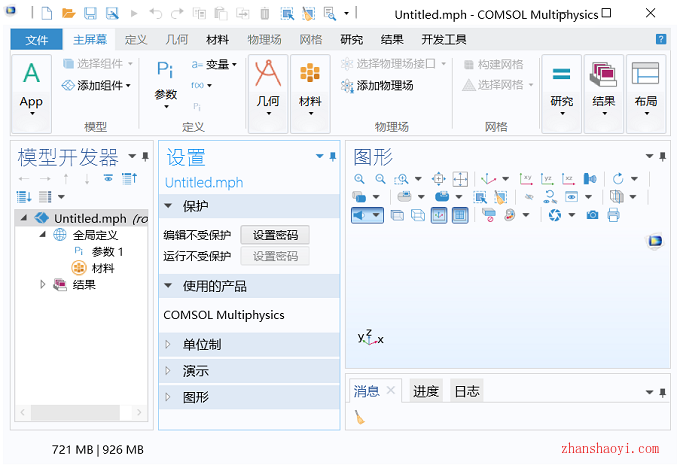Toggle the wireframe rendering button
This screenshot has height=465, width=680.
[x=418, y=215]
